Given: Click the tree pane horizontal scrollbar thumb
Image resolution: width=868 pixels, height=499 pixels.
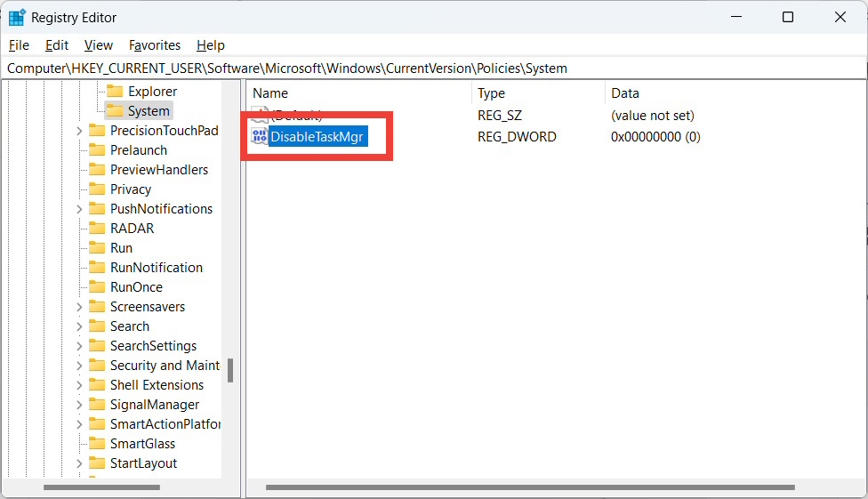Looking at the screenshot, I should pos(102,487).
